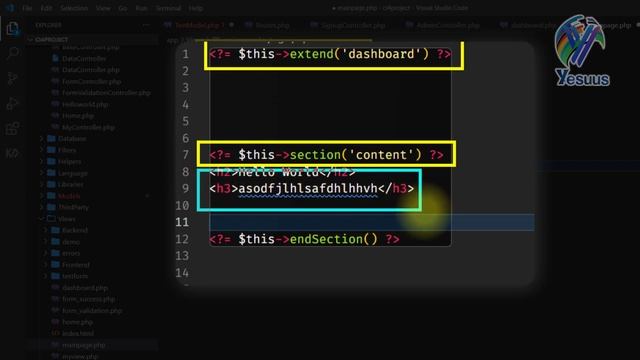Open the View menu
640x360 pixels.
pos(103,8)
